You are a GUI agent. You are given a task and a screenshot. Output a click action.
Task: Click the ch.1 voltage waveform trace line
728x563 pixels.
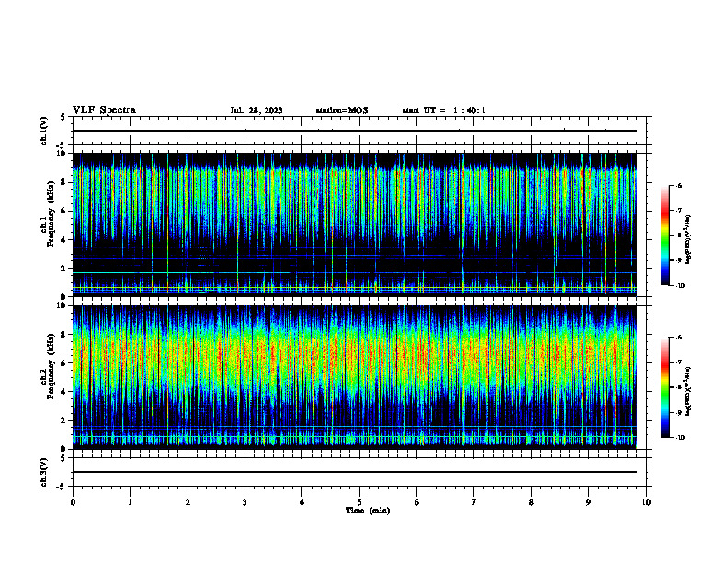(355, 131)
